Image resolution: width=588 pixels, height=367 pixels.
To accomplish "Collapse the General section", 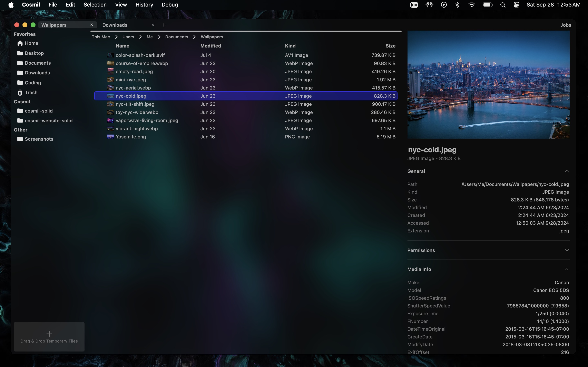I will click(567, 171).
